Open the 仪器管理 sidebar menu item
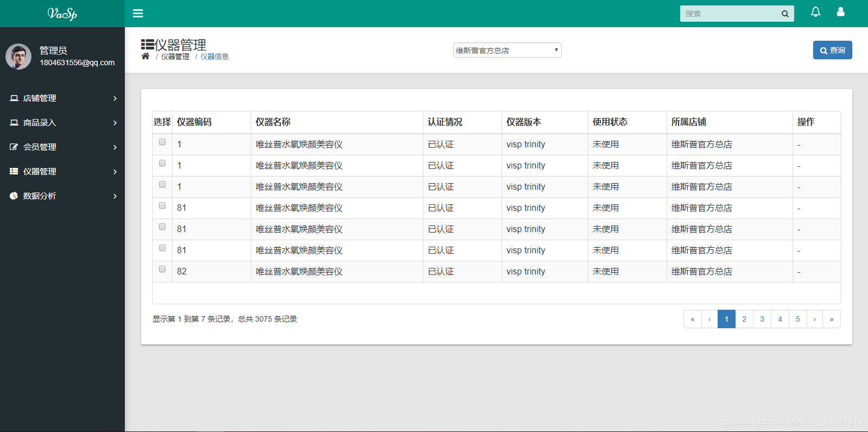 coord(62,171)
